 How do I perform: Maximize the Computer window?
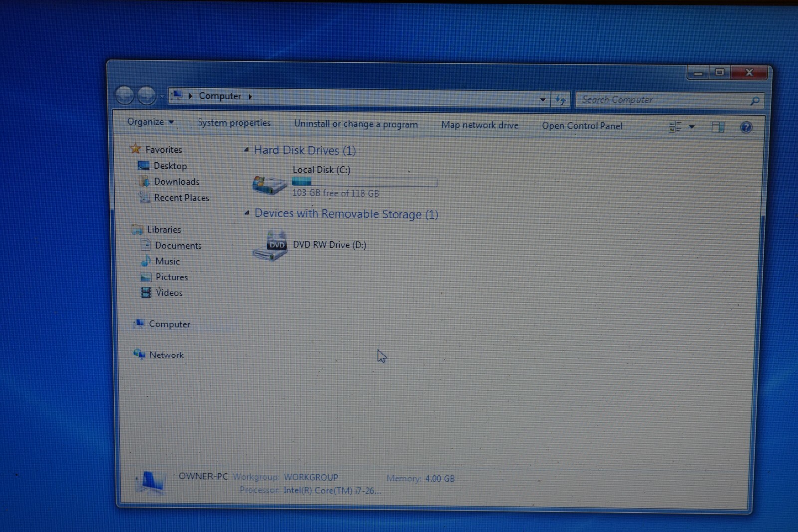[x=720, y=73]
